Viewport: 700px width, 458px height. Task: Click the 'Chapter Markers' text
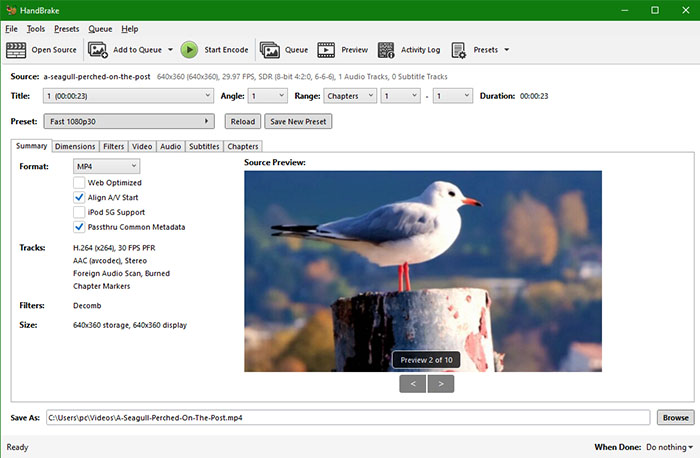pyautogui.click(x=102, y=286)
